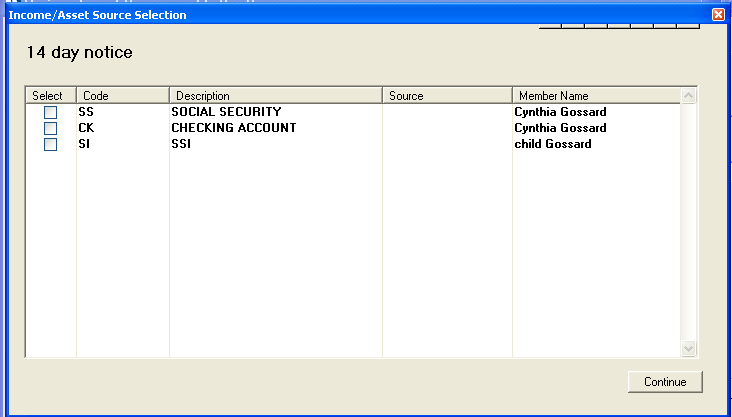The height and width of the screenshot is (417, 732).
Task: Select the SOCIAL SECURITY description cell
Action: pos(226,112)
